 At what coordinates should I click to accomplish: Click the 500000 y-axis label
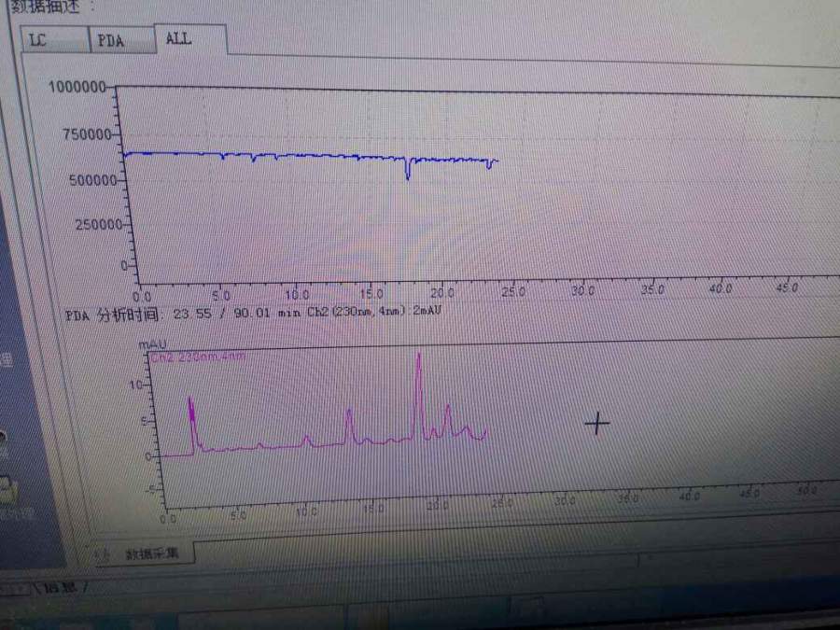[x=93, y=180]
